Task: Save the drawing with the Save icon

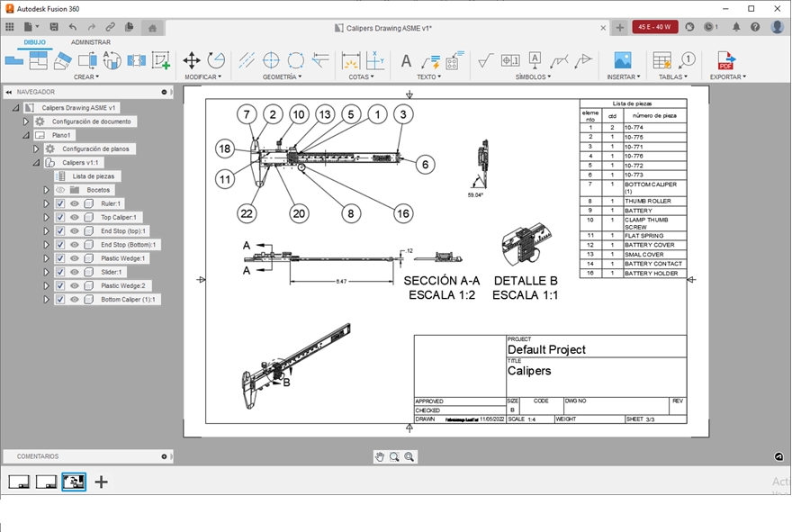Action: tap(53, 27)
